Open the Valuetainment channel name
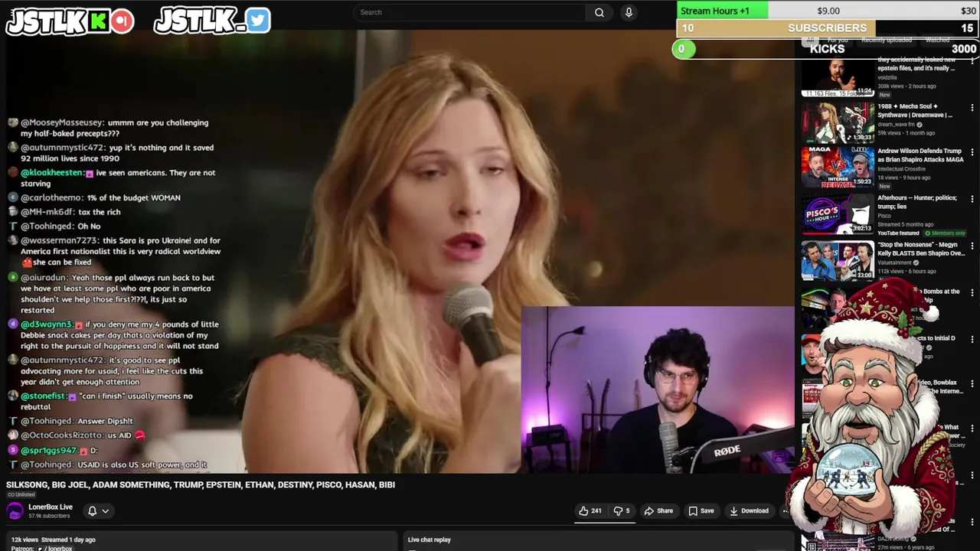Viewport: 980px width, 551px height. [893, 262]
